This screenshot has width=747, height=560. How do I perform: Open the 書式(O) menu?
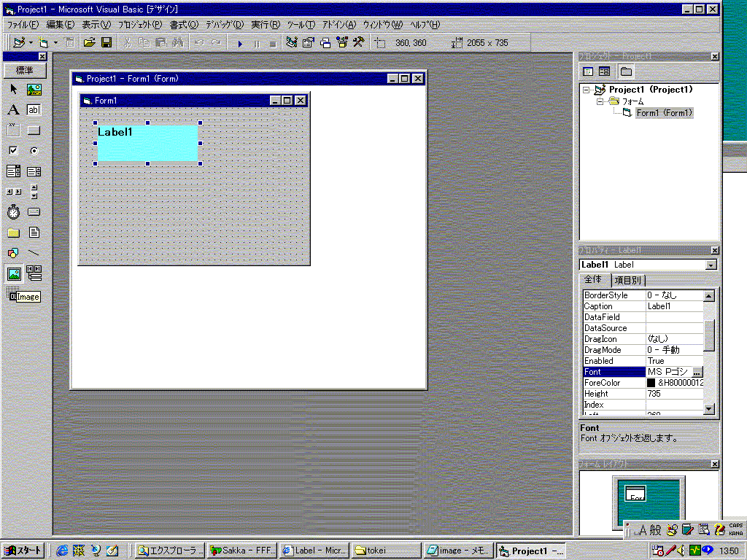(x=183, y=25)
